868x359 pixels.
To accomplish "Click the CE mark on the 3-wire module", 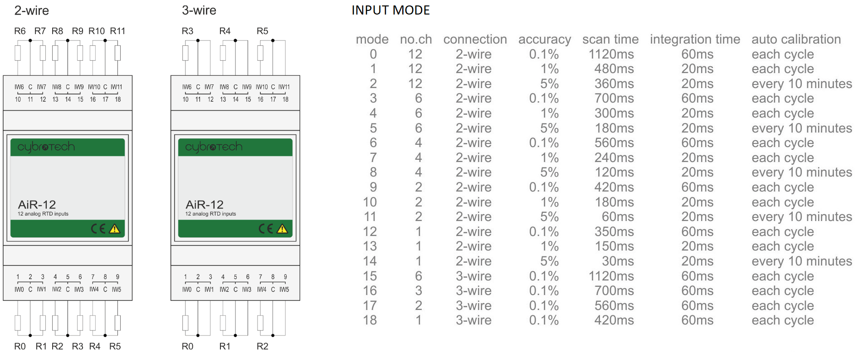I will tap(266, 229).
